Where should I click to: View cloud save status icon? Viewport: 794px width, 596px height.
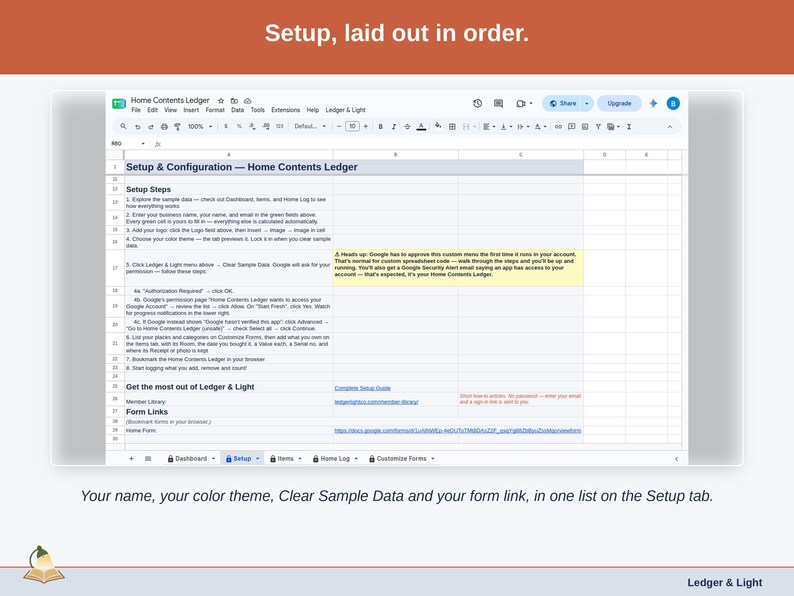(248, 101)
